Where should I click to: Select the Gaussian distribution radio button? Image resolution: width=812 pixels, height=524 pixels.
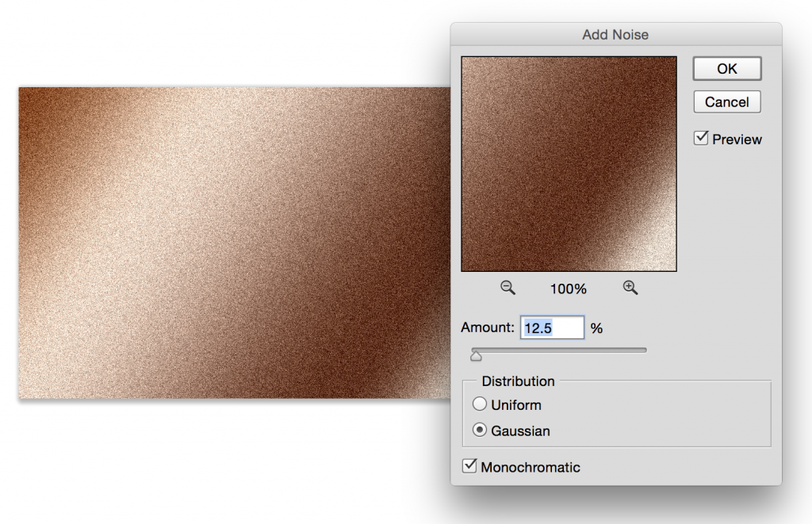[480, 430]
